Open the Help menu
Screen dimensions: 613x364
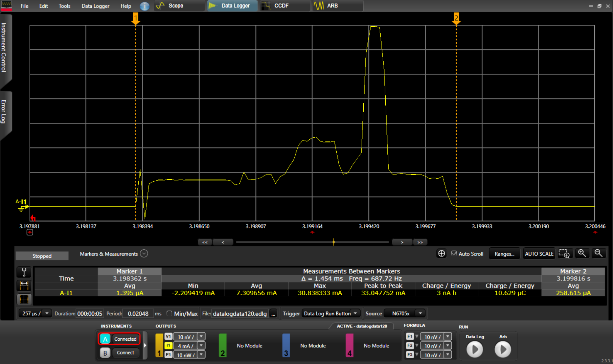pos(126,6)
